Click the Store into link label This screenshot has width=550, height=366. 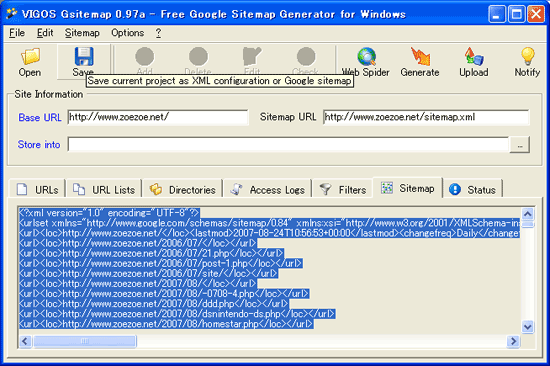(39, 145)
